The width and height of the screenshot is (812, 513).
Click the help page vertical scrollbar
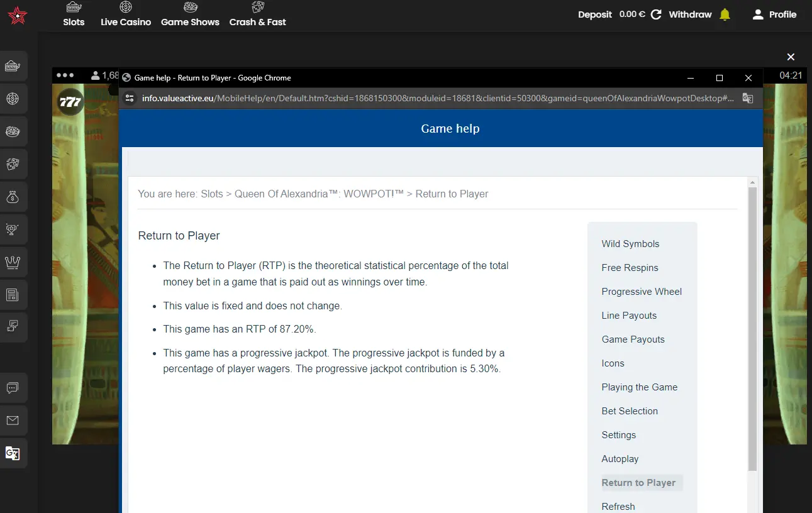(753, 329)
